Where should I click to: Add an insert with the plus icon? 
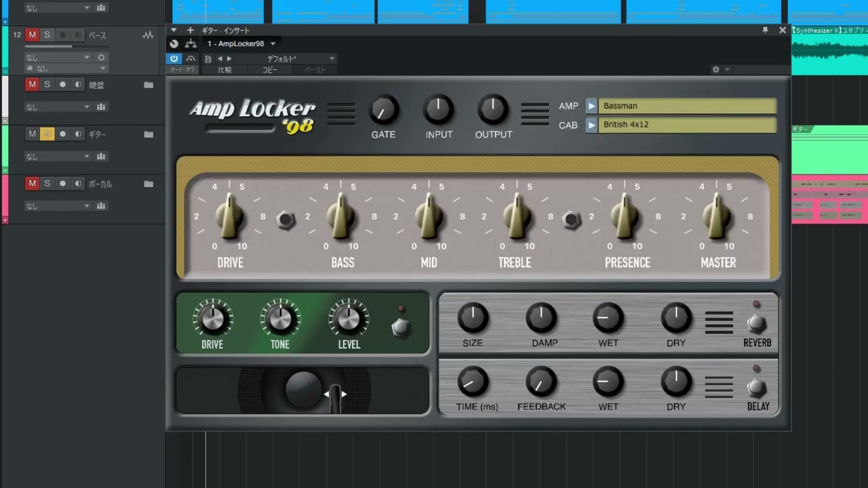click(191, 30)
